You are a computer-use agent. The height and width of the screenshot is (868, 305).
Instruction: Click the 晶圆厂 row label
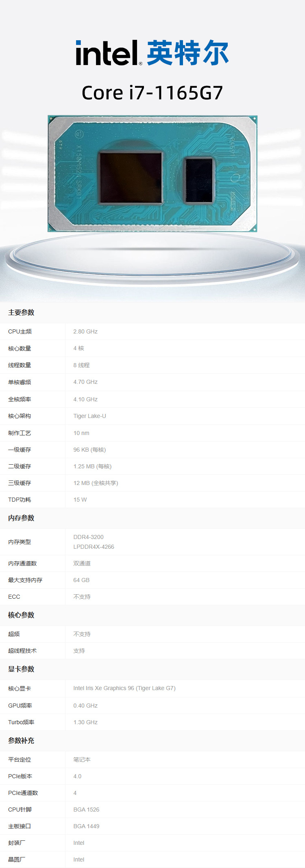17,859
